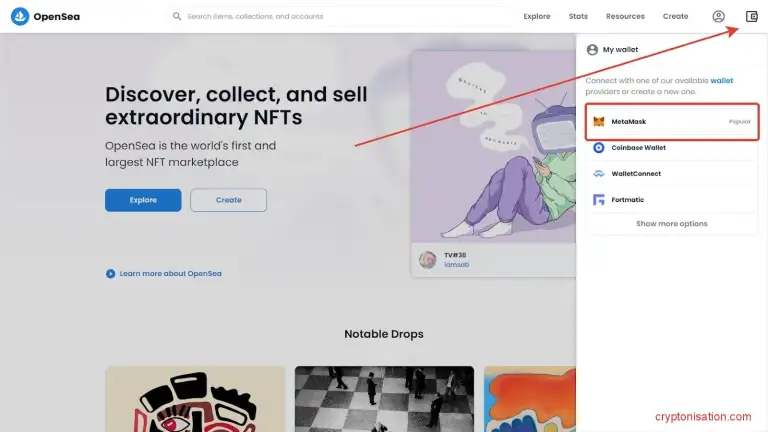Click the outlined Create button

pos(228,200)
